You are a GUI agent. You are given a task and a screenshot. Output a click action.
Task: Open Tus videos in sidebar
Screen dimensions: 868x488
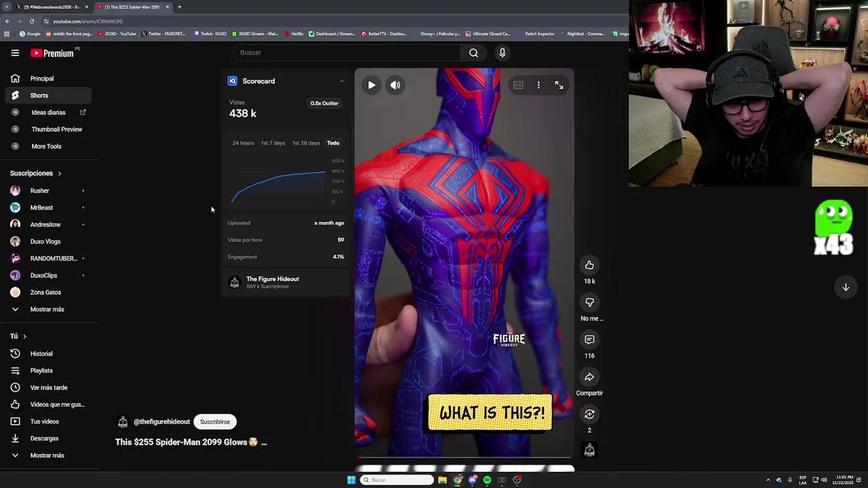(47, 422)
